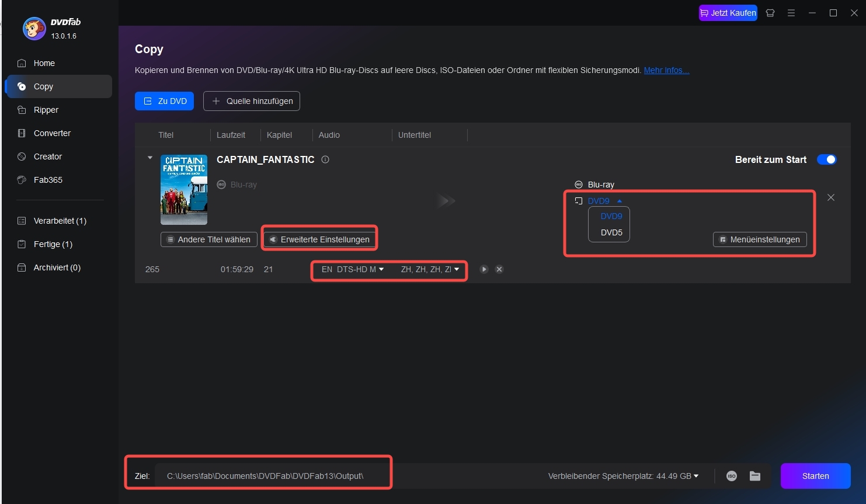The height and width of the screenshot is (504, 866).
Task: Choose output folder icon
Action: [x=755, y=476]
